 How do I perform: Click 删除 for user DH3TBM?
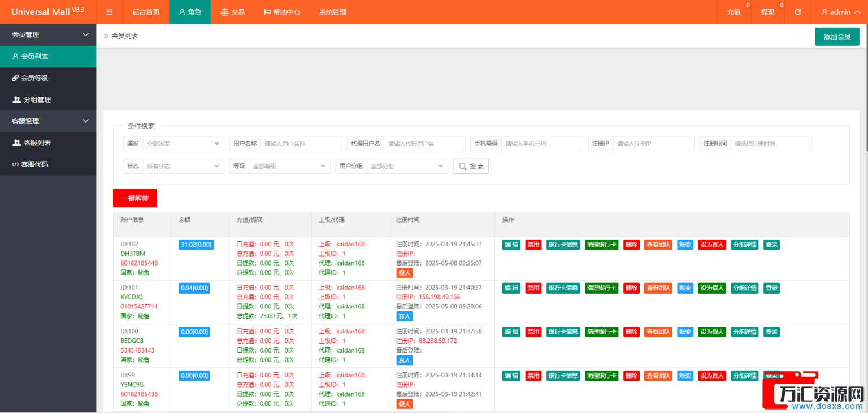click(631, 245)
